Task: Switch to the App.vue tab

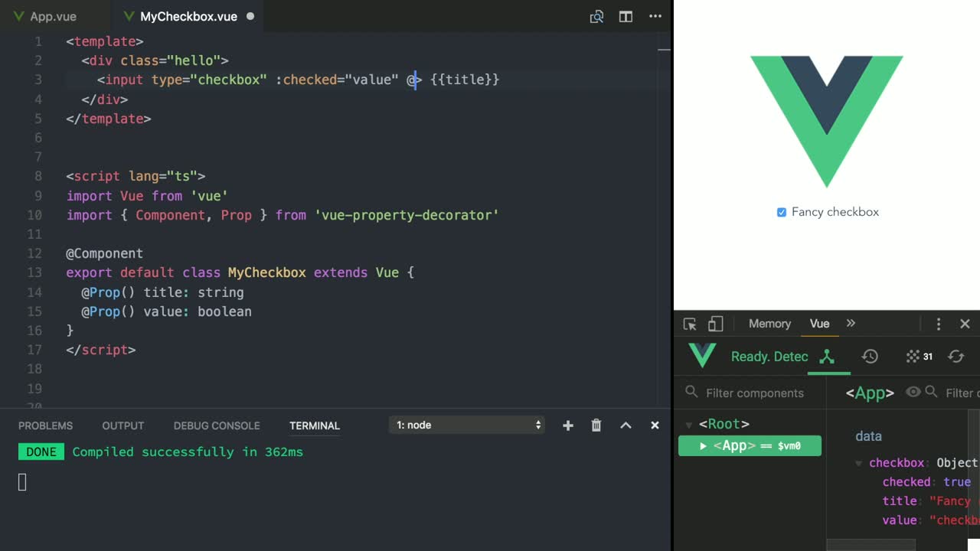Action: (x=54, y=16)
